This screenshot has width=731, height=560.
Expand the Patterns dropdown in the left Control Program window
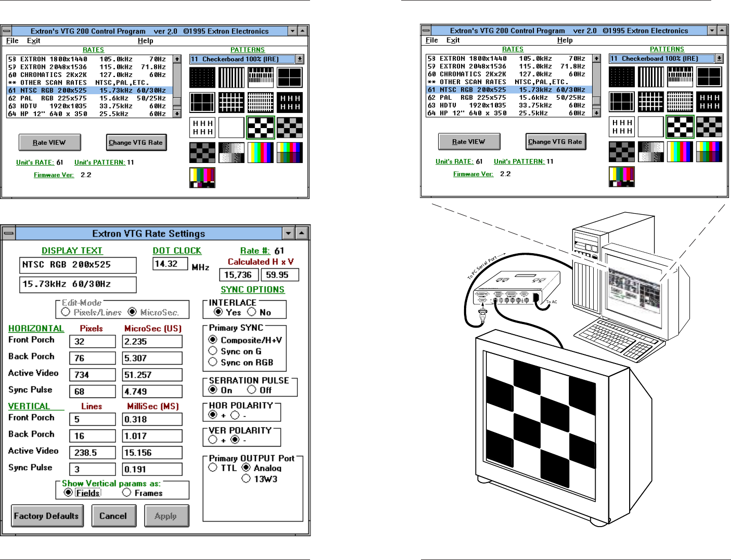(300, 59)
